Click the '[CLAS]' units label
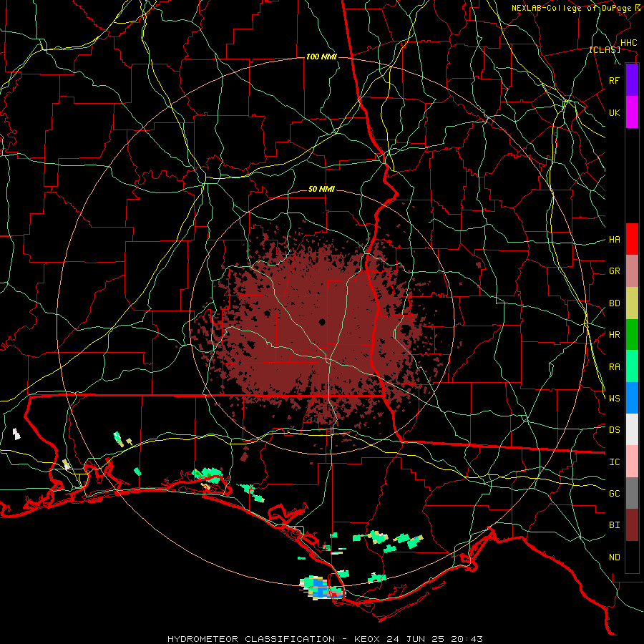Viewport: 644px width, 644px height. coord(605,50)
